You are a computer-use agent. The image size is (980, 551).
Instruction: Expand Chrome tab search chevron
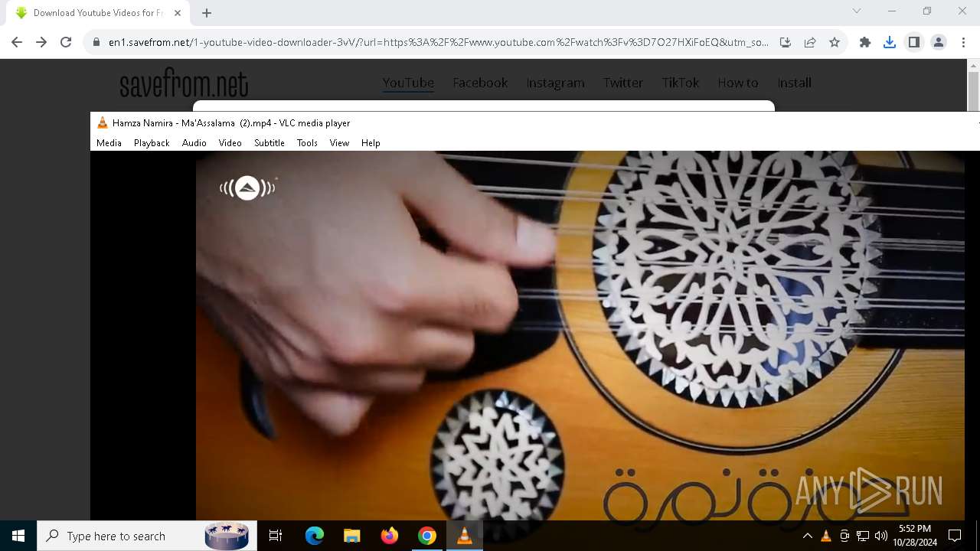[857, 11]
